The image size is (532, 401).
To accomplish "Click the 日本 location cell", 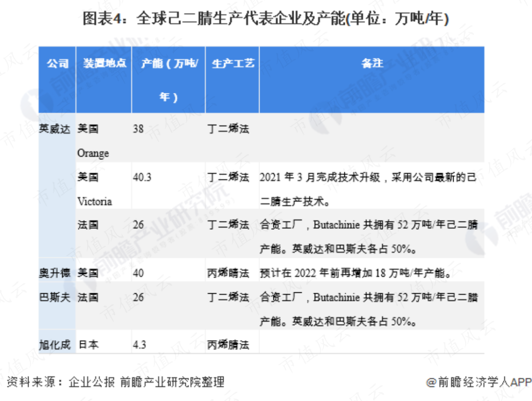I will coord(88,345).
